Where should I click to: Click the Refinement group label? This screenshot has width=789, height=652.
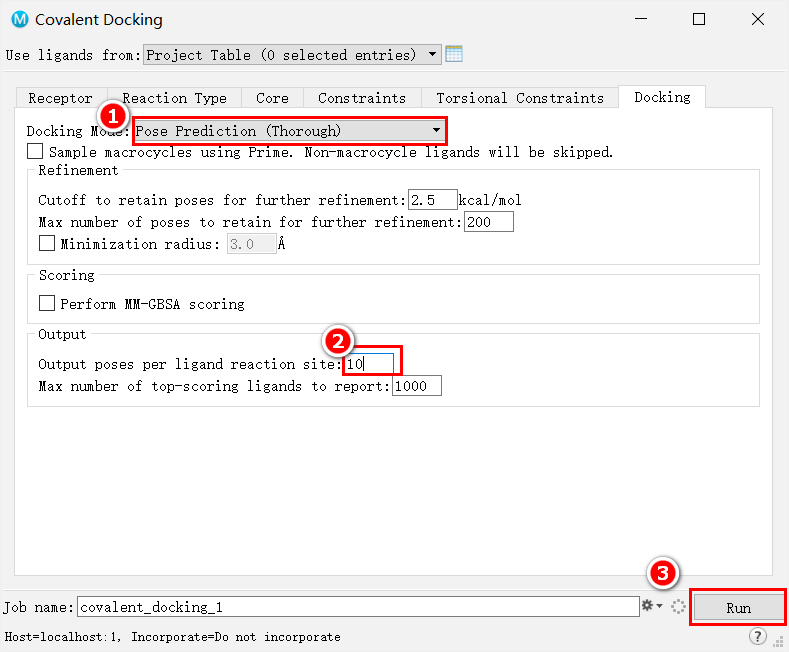(78, 171)
